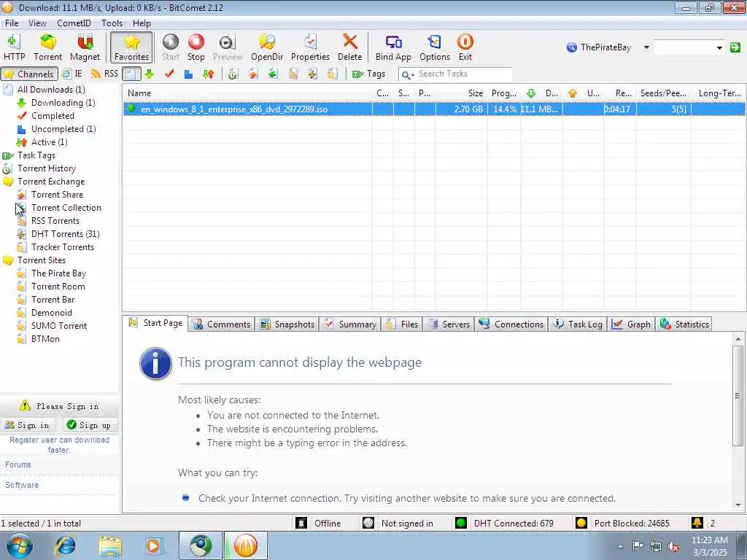Click the Bind App toolbar icon
Screen dimensions: 747x560
pos(393,47)
